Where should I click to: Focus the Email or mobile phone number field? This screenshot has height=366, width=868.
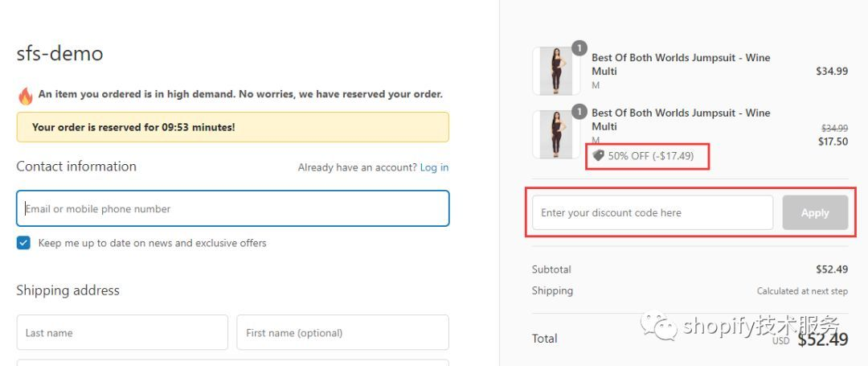232,209
